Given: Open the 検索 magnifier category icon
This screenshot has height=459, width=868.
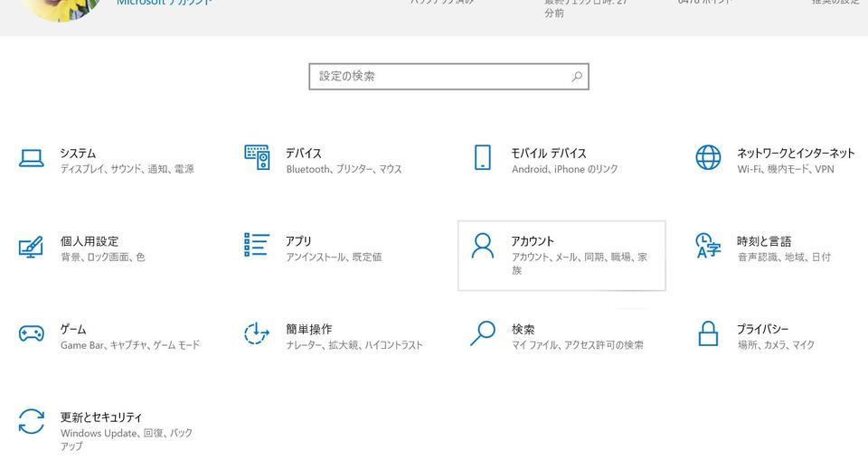Looking at the screenshot, I should [x=483, y=333].
